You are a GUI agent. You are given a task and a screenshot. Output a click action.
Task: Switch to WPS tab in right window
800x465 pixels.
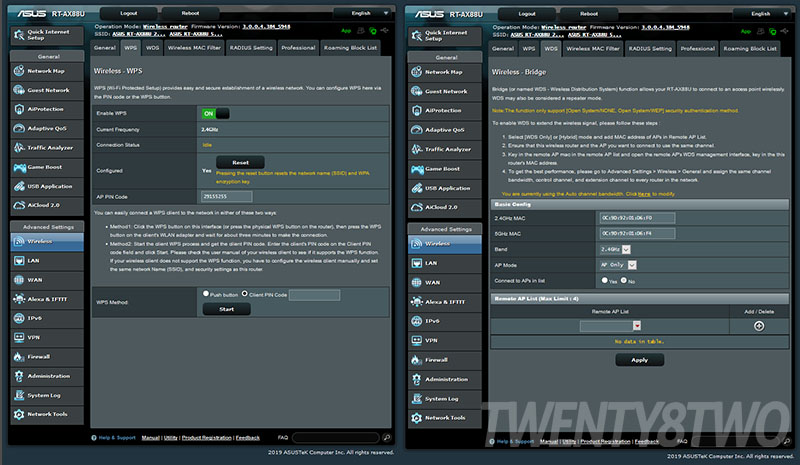[529, 48]
